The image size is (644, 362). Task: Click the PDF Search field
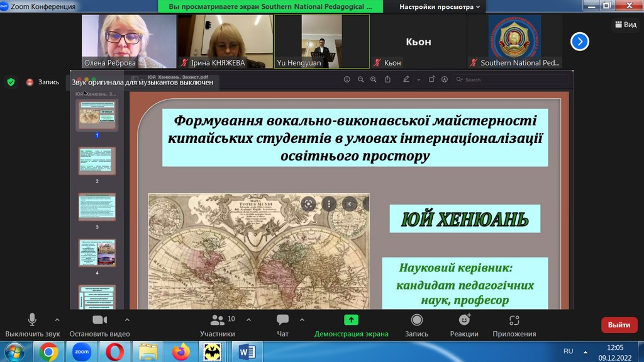pyautogui.click(x=511, y=79)
